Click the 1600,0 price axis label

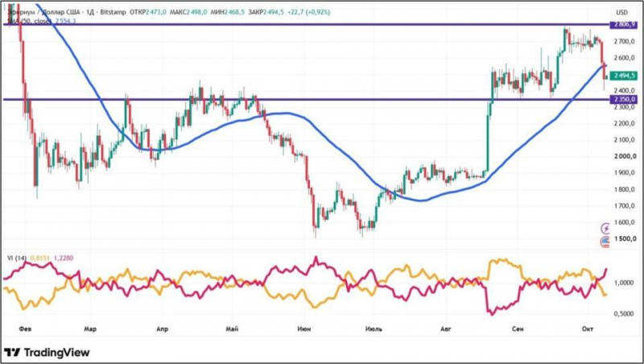click(625, 222)
